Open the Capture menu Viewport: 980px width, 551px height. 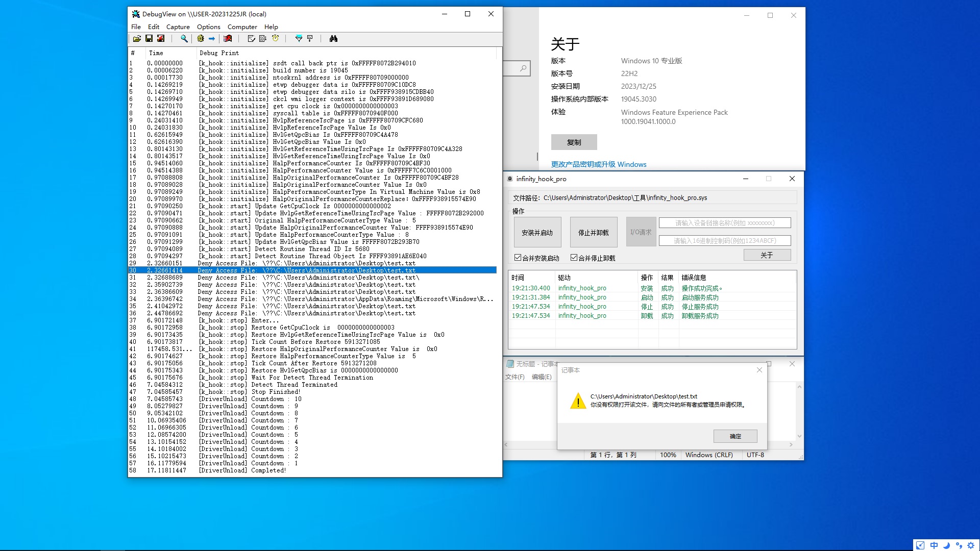pos(178,27)
